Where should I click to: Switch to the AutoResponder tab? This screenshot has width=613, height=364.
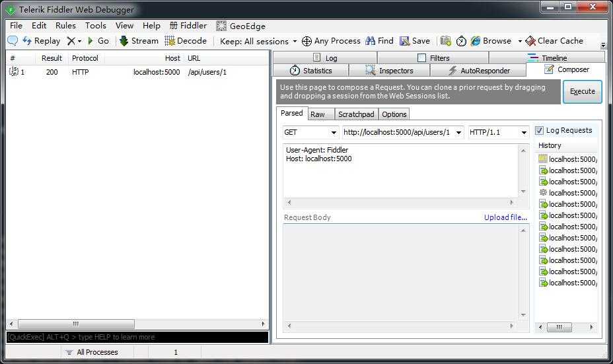pos(478,71)
